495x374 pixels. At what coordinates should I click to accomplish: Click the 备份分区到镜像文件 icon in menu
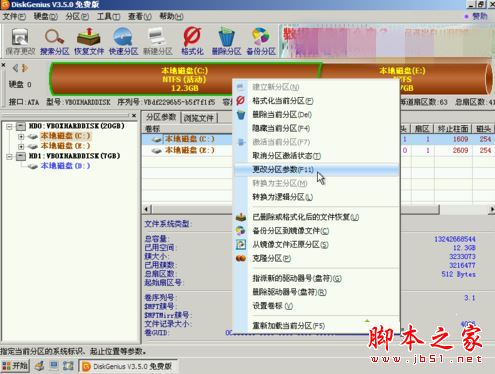241,231
